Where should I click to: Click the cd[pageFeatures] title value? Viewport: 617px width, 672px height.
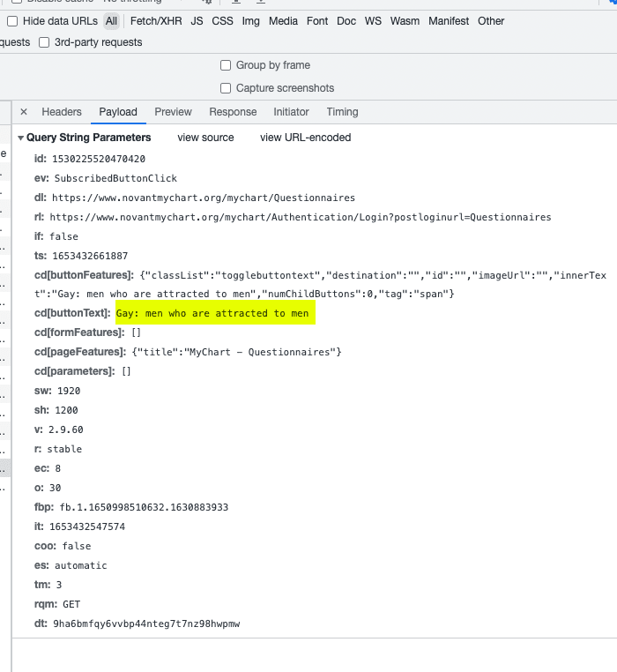(x=236, y=352)
